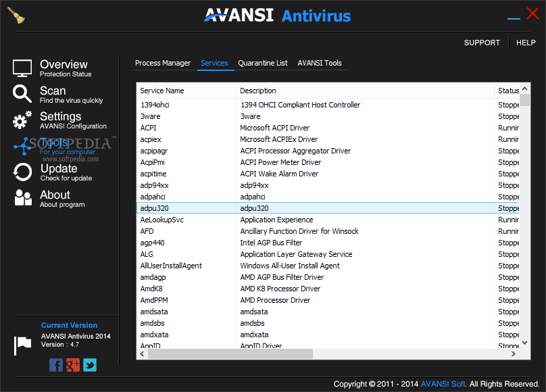The height and width of the screenshot is (392, 546).
Task: Click the Settings gears icon
Action: click(x=22, y=120)
